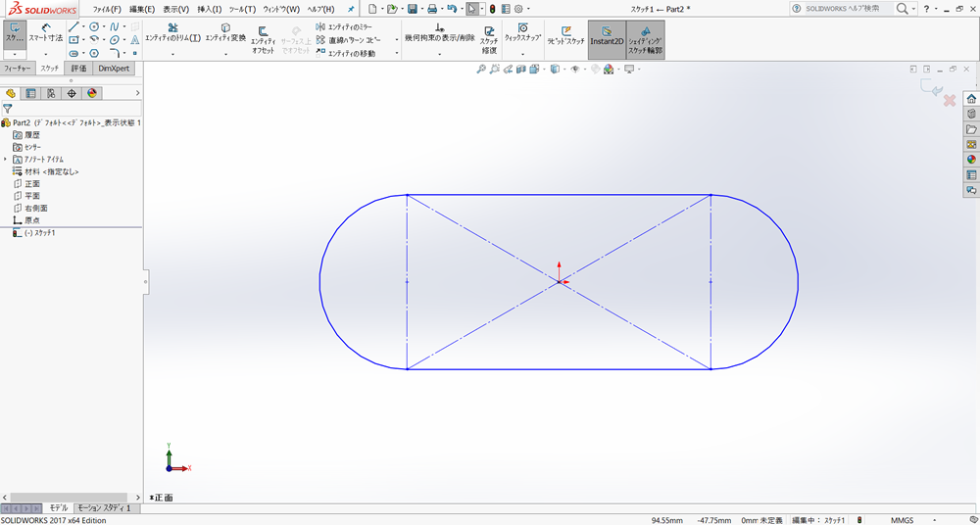Open the ツール(T) menu
The width and height of the screenshot is (980, 525).
tap(242, 10)
